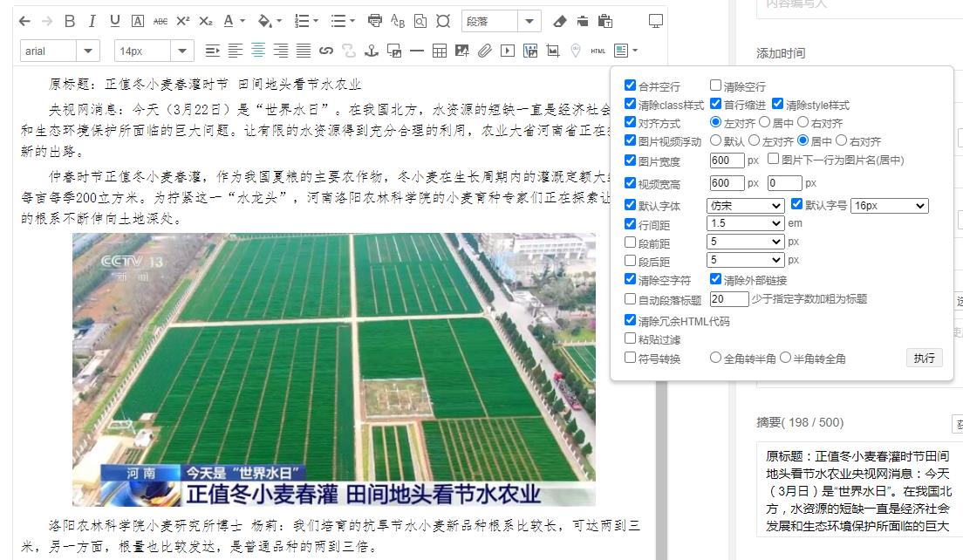Select 对齐方式 居中 radio
This screenshot has width=963, height=560.
pyautogui.click(x=765, y=122)
